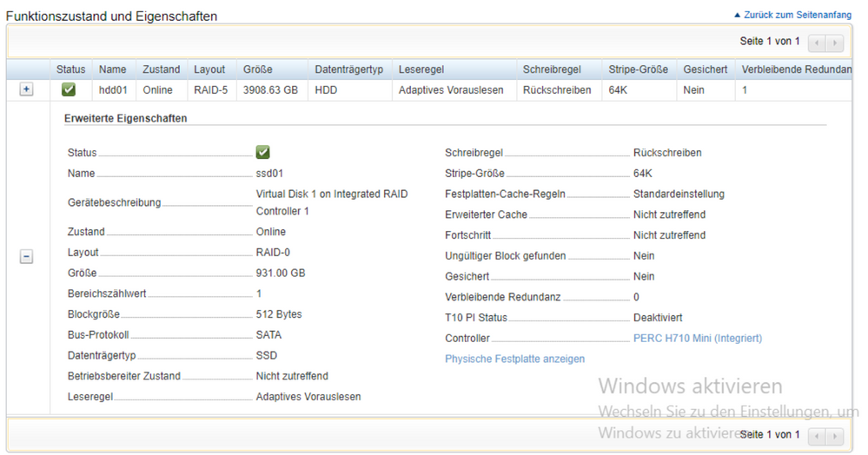Sort by the Datenträgertyp column header
Screen dimensions: 868x455
pyautogui.click(x=350, y=69)
